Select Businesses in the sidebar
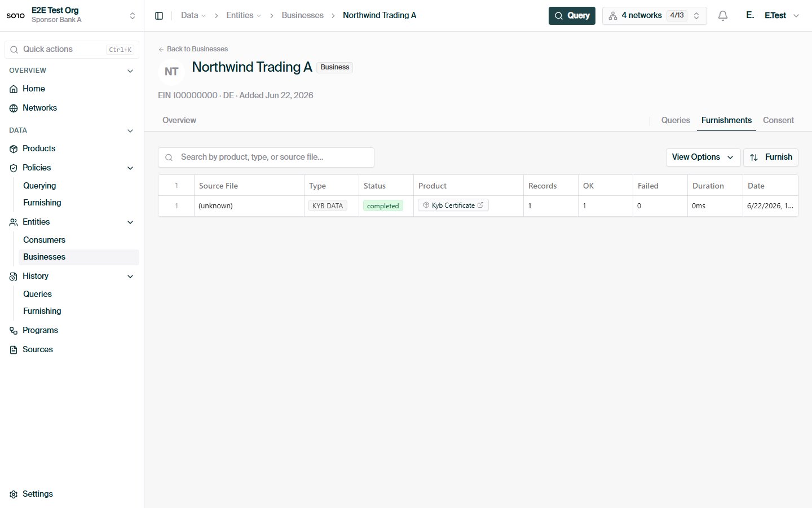Screen dimensions: 812x508 coord(79,257)
